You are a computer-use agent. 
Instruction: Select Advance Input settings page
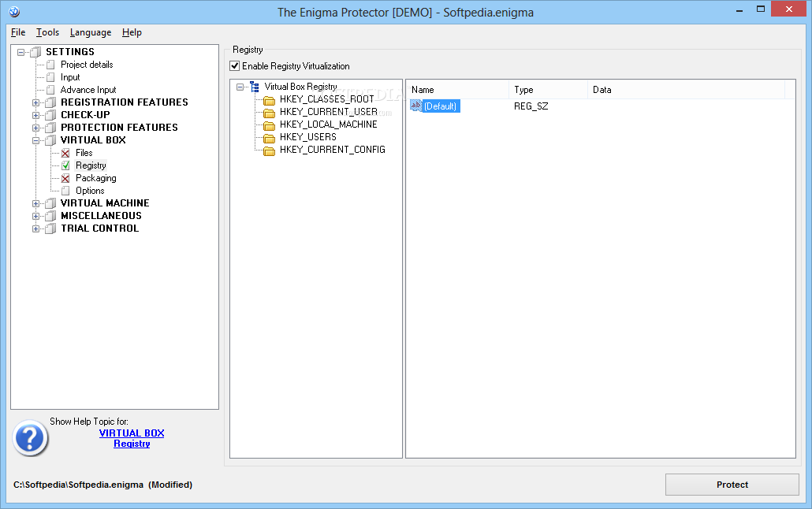click(88, 90)
